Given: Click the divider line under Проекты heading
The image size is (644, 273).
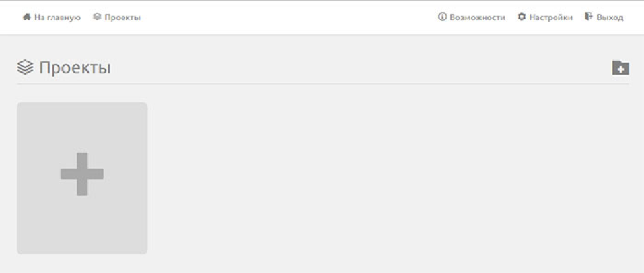Looking at the screenshot, I should pyautogui.click(x=323, y=83).
